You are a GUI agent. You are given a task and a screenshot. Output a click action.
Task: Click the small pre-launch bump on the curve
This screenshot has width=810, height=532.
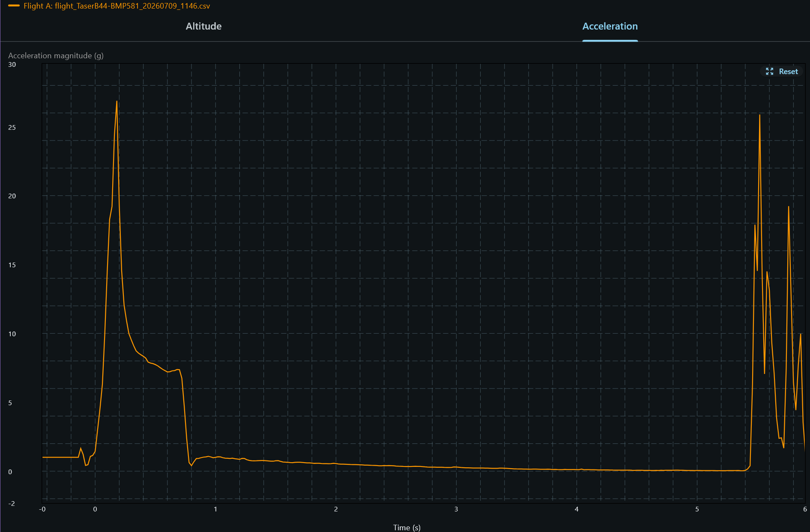click(x=81, y=448)
